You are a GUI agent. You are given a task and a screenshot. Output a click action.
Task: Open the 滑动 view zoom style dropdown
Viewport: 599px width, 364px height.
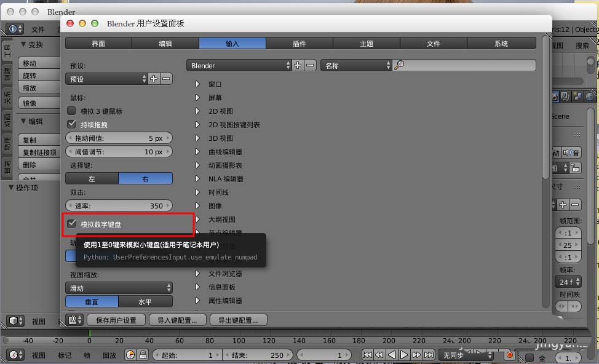pyautogui.click(x=119, y=288)
